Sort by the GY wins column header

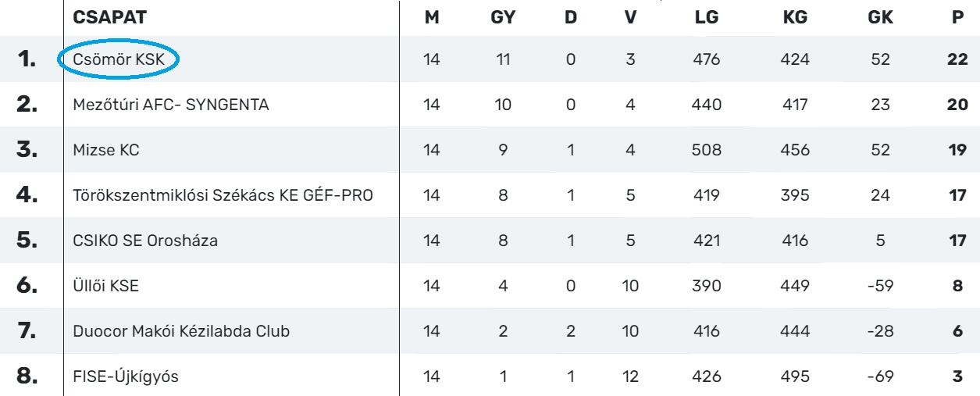coord(504,17)
